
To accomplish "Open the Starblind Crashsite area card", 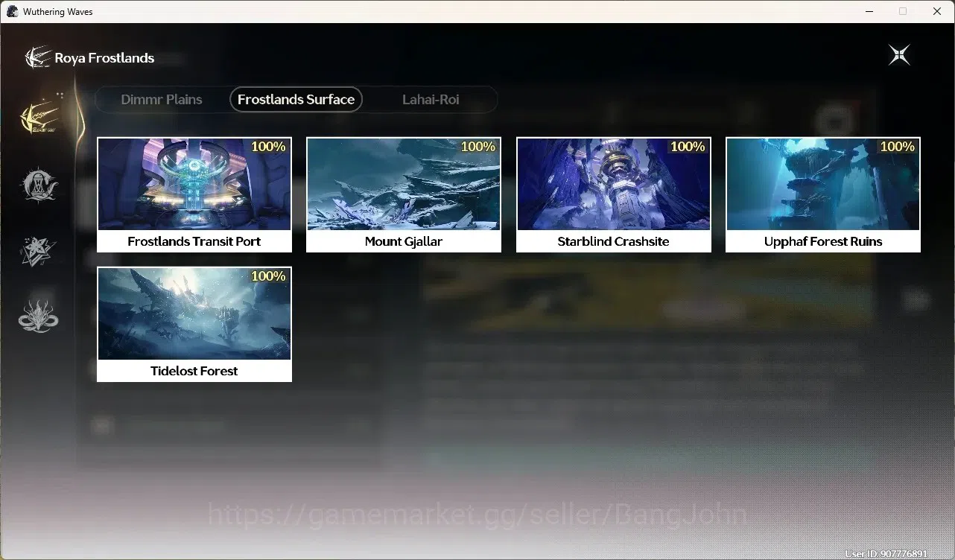I will [x=614, y=194].
